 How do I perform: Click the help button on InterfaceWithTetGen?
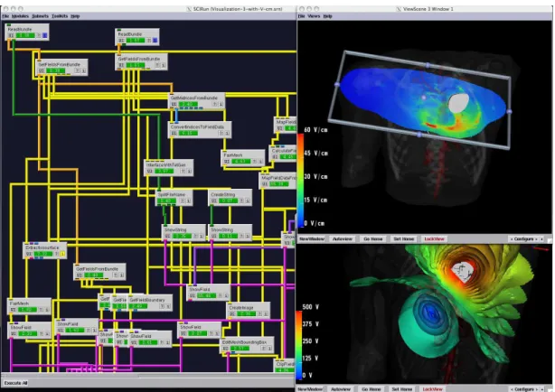pos(183,171)
